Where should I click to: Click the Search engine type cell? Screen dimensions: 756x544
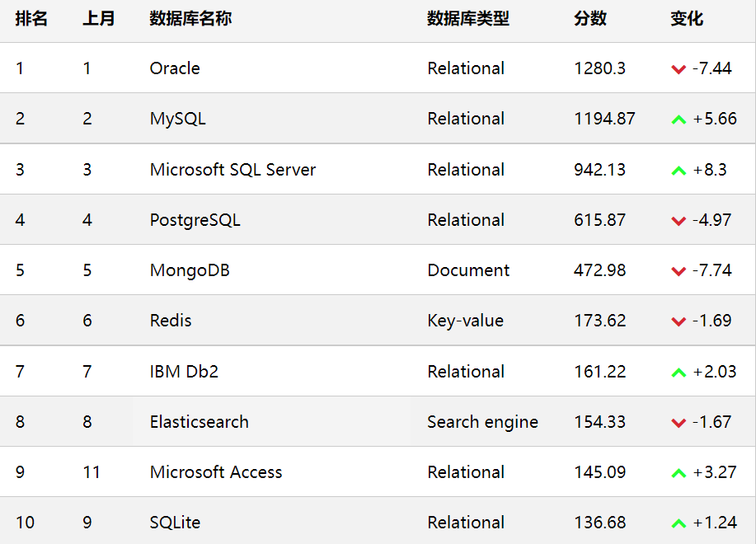click(x=482, y=423)
